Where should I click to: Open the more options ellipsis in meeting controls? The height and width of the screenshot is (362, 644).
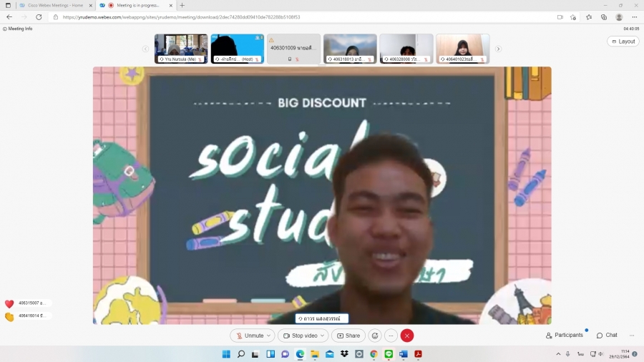(391, 336)
